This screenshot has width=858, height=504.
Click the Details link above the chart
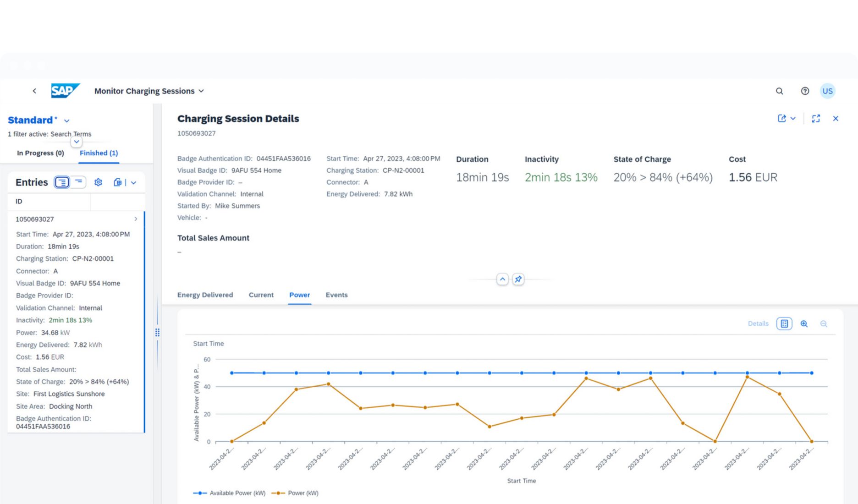758,324
